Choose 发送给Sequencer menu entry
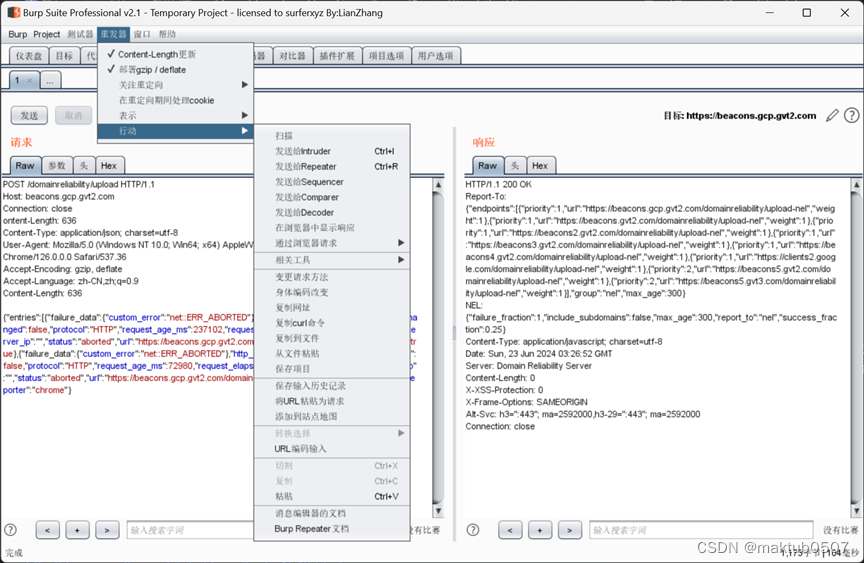The width and height of the screenshot is (864, 563). coord(332,182)
